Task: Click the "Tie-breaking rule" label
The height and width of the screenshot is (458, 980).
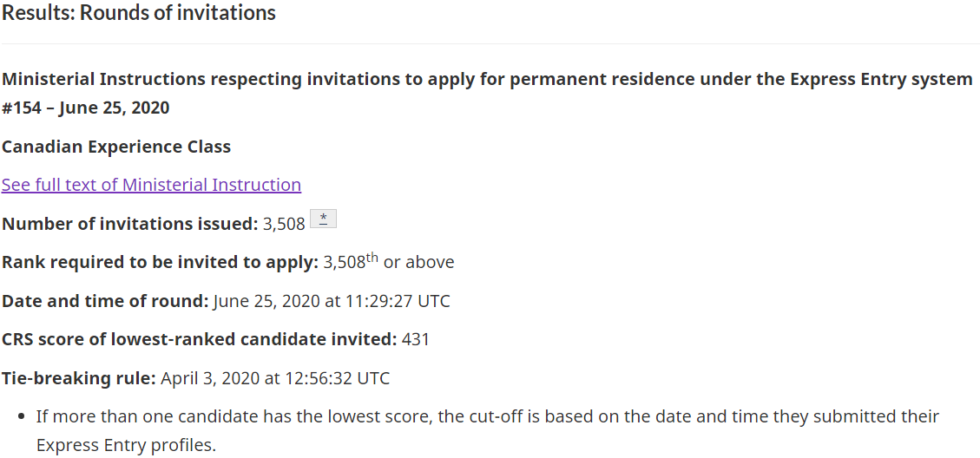Action: click(x=78, y=378)
